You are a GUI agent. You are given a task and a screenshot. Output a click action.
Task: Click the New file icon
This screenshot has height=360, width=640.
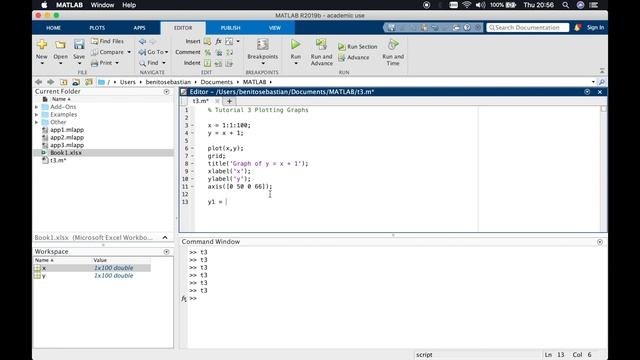tap(42, 44)
